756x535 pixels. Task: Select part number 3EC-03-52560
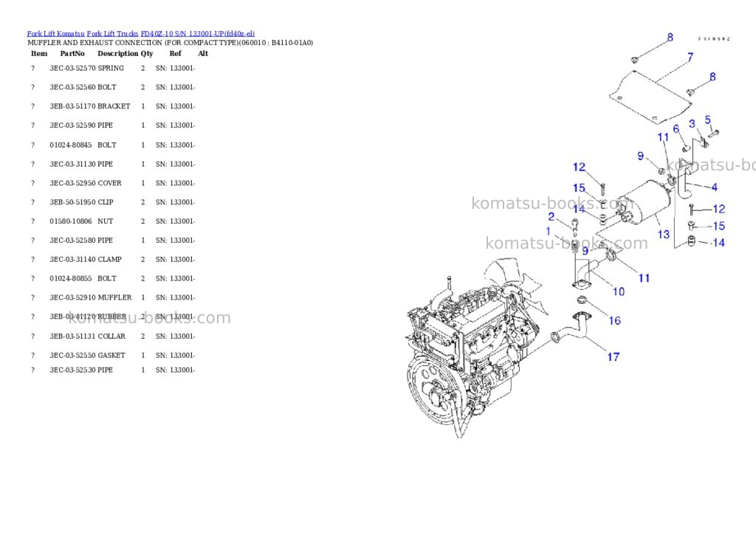(72, 87)
